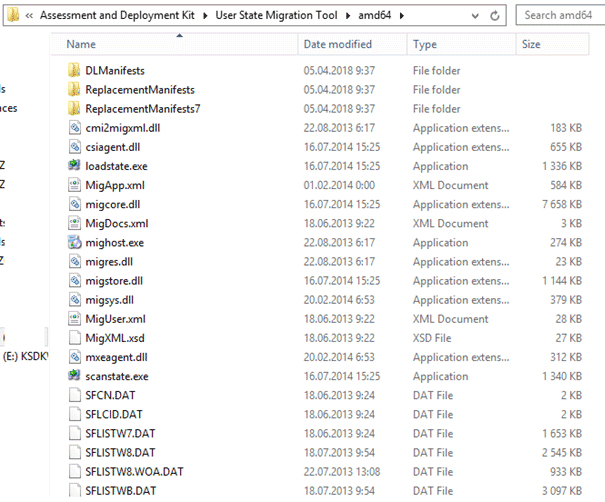Select the migres.dll file icon
Viewport: 605px width, 502px height.
[74, 261]
